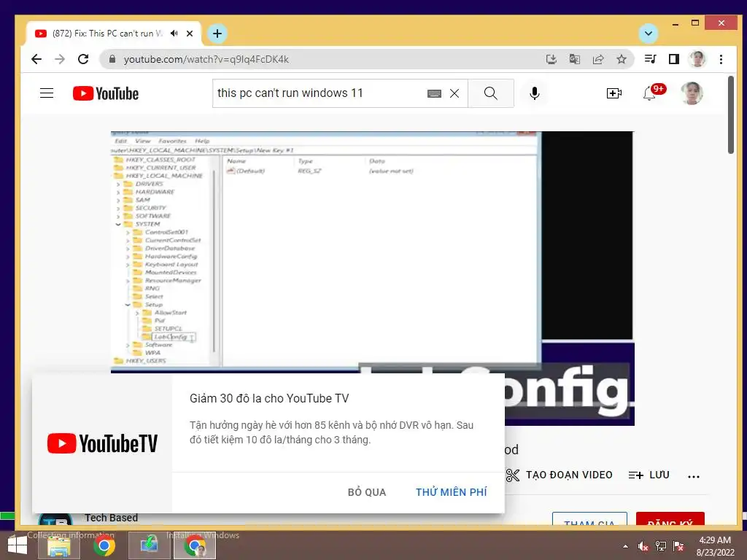The image size is (747, 560).
Task: Open the YouTube hamburger guide menu
Action: pyautogui.click(x=47, y=93)
